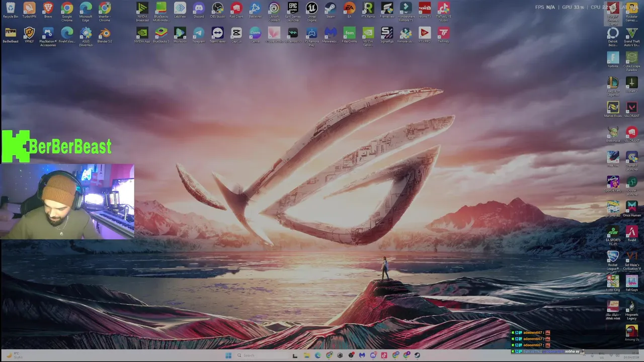The height and width of the screenshot is (362, 644).
Task: Open the Once Human icon
Action: (x=631, y=209)
